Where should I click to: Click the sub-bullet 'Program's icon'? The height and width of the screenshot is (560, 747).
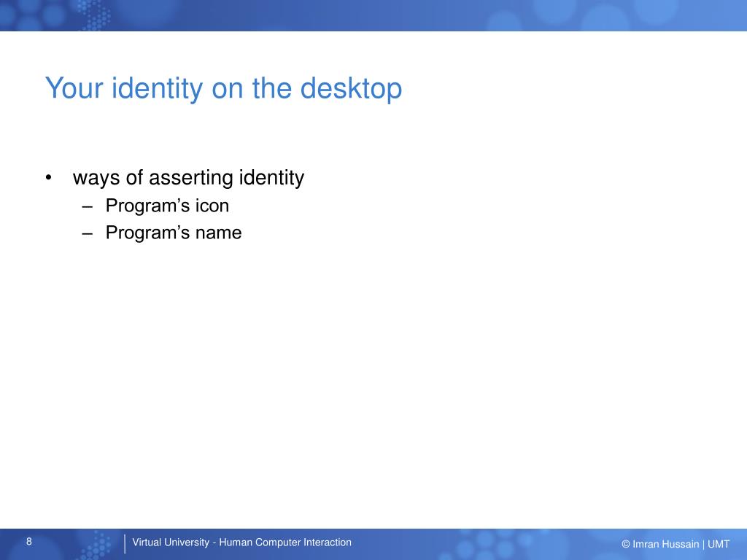tap(167, 206)
